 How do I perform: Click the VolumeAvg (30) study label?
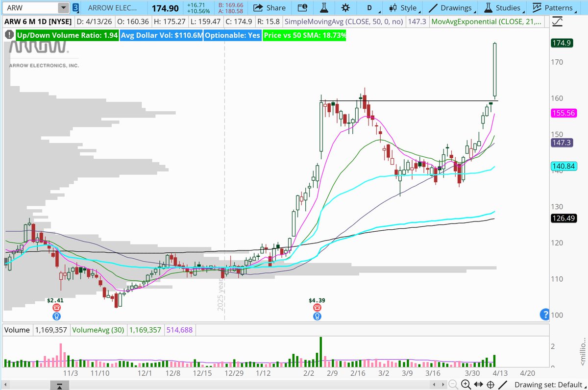(98, 330)
